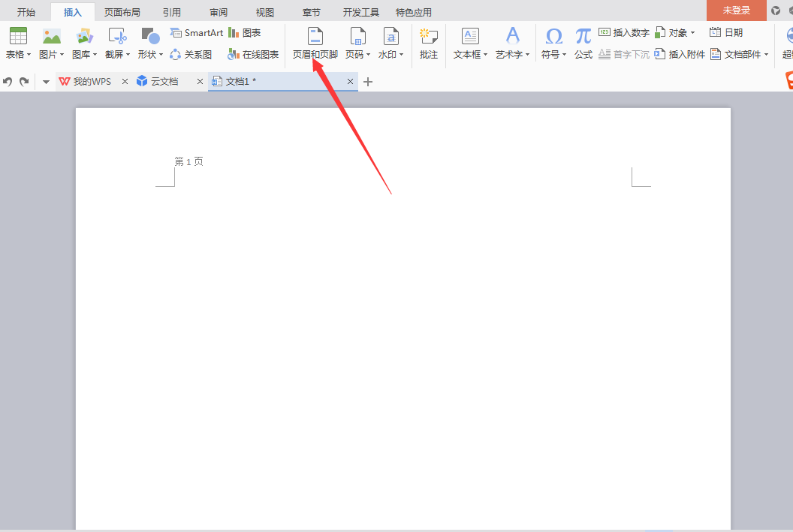Open the Review (审阅) ribbon tab
The image size is (793, 532).
click(x=219, y=12)
